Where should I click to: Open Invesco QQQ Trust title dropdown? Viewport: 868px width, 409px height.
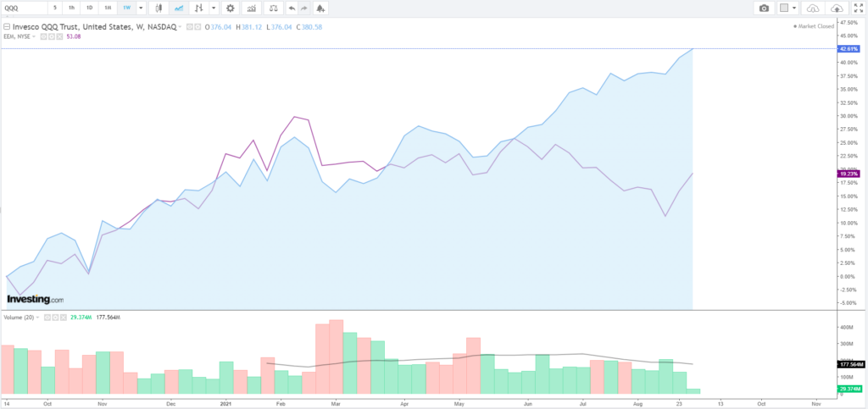(x=180, y=27)
